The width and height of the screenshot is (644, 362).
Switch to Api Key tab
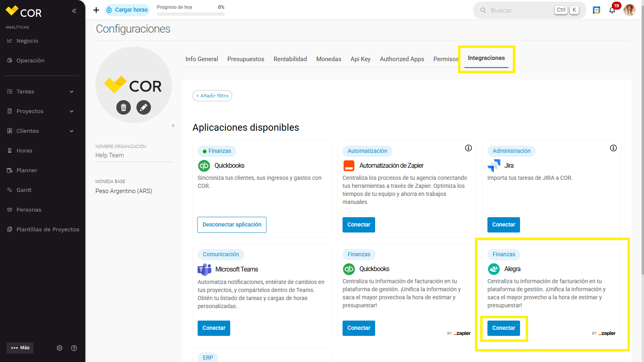click(361, 59)
